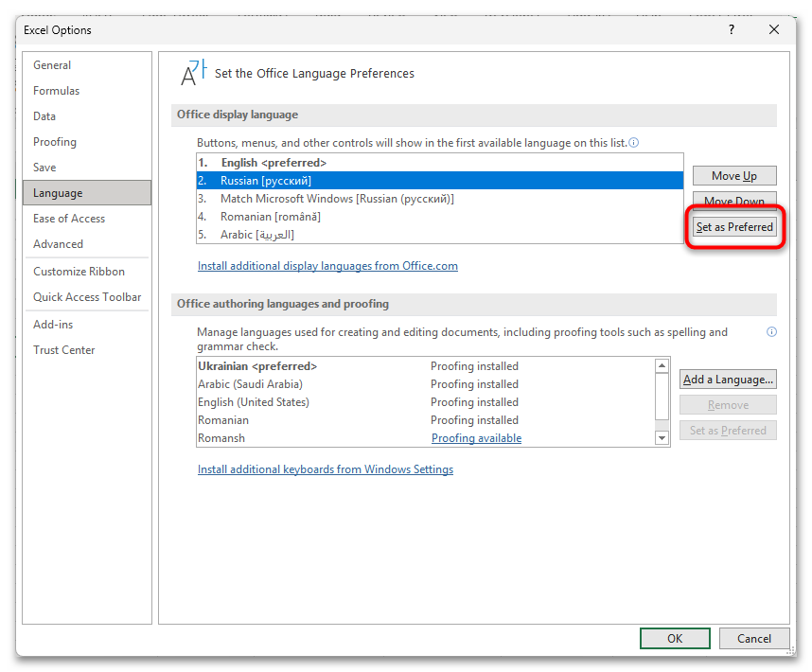Select English (United States) authoring language
The image size is (812, 672).
[x=426, y=402]
